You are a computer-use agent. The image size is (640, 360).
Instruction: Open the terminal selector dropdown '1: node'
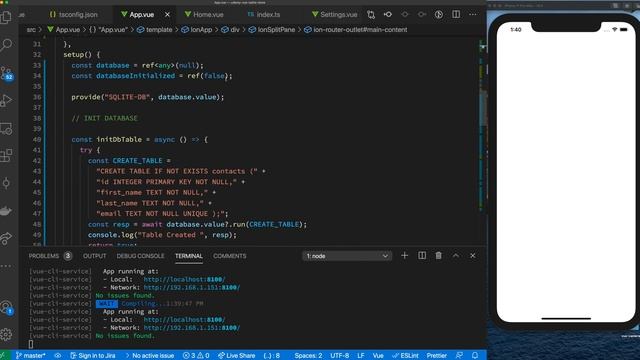click(x=347, y=256)
